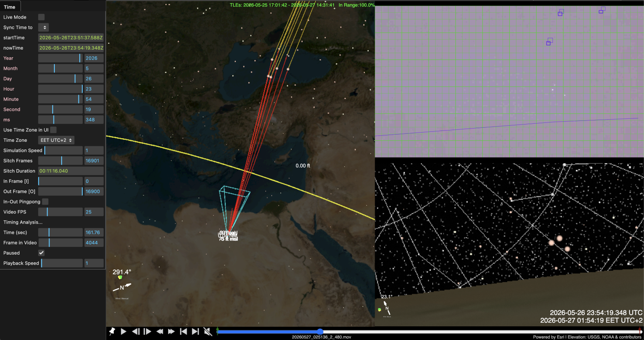Image resolution: width=644 pixels, height=340 pixels.
Task: Click the Minute value field showing 54
Action: click(x=94, y=99)
